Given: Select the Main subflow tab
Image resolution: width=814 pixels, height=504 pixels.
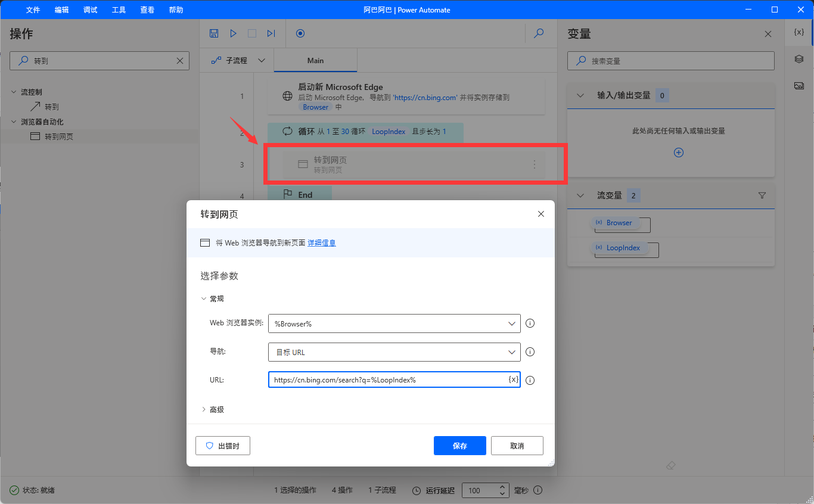Looking at the screenshot, I should tap(315, 61).
